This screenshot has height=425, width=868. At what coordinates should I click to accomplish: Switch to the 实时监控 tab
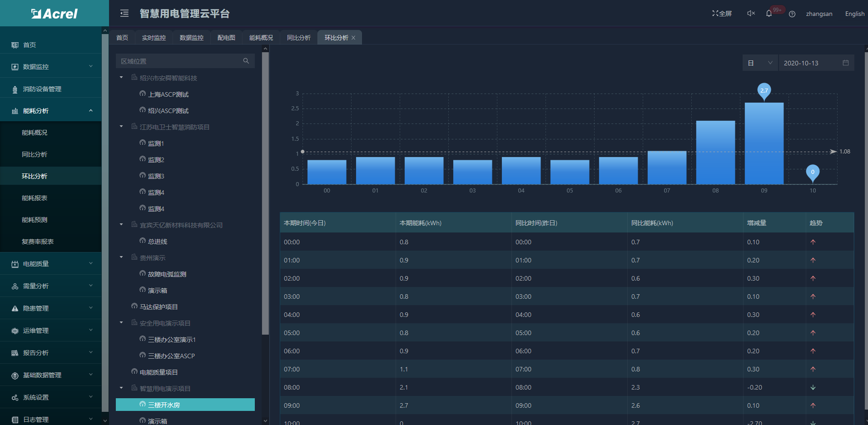pyautogui.click(x=154, y=38)
